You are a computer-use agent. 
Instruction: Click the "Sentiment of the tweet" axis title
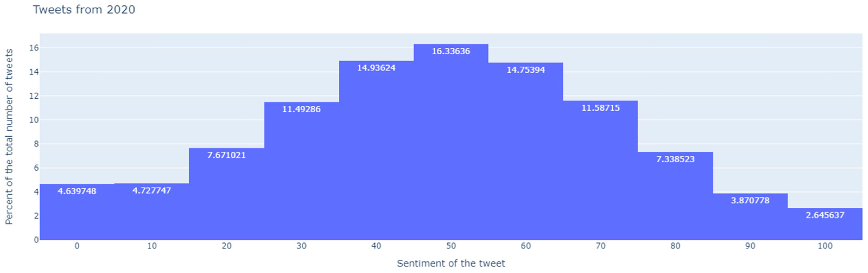click(x=451, y=263)
